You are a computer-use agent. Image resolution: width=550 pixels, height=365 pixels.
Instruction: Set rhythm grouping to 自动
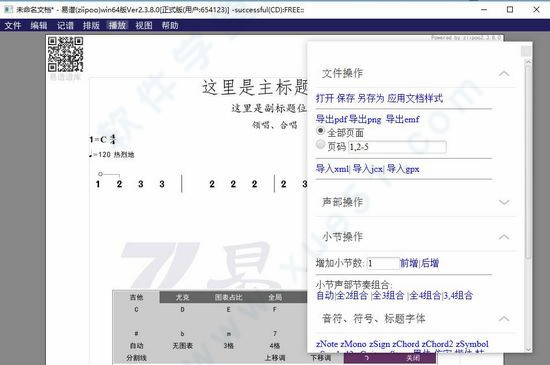pos(325,296)
